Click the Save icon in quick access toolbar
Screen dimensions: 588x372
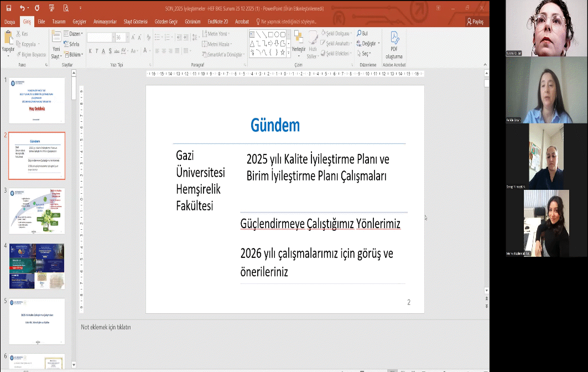(x=8, y=8)
